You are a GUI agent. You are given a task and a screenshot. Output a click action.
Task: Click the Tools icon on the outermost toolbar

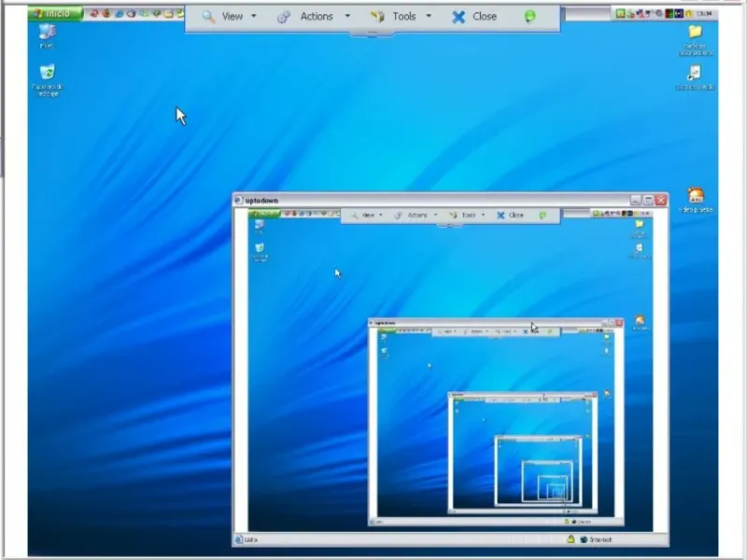click(x=377, y=17)
